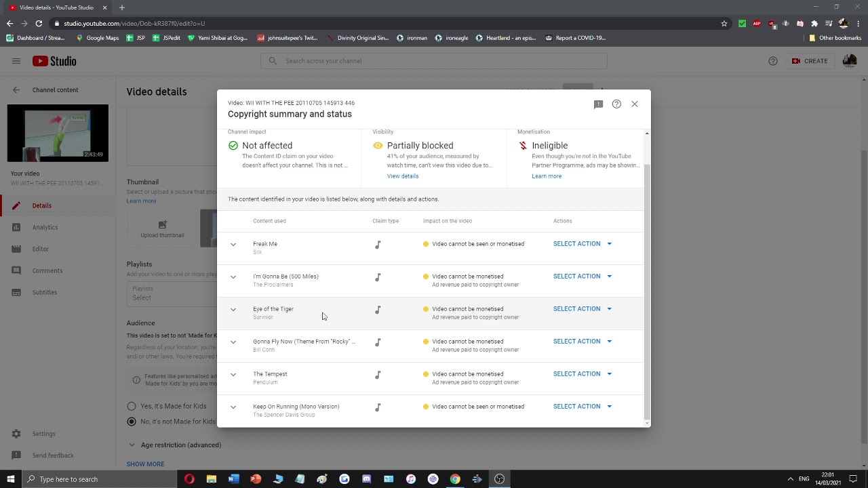Viewport: 868px width, 488px height.
Task: Click the music note icon for I'm Gonna Be
Action: [378, 277]
